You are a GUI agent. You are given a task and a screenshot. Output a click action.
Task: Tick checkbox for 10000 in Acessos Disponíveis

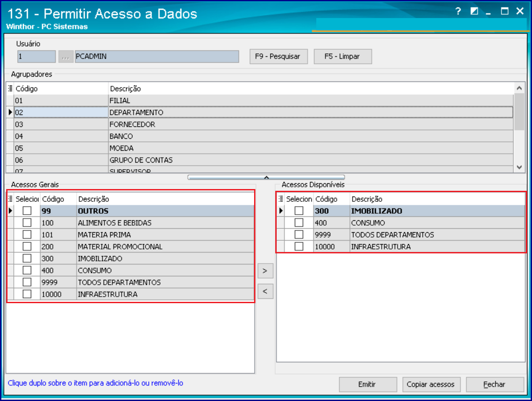point(299,246)
